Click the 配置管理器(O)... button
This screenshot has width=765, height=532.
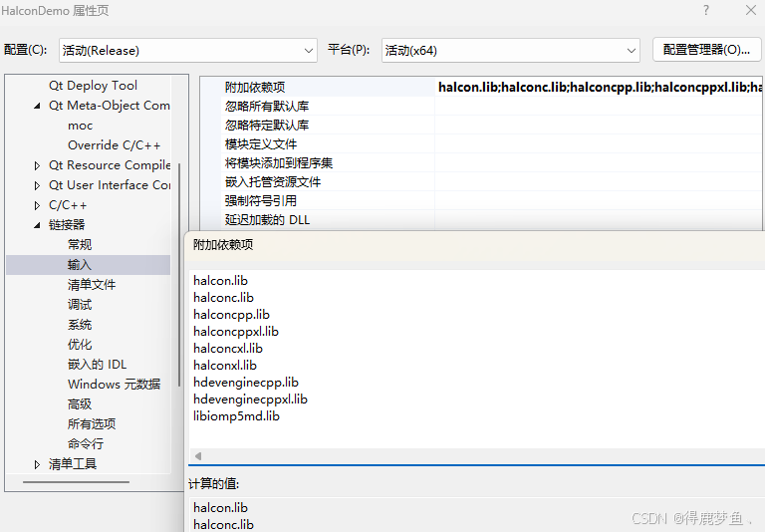coord(706,50)
